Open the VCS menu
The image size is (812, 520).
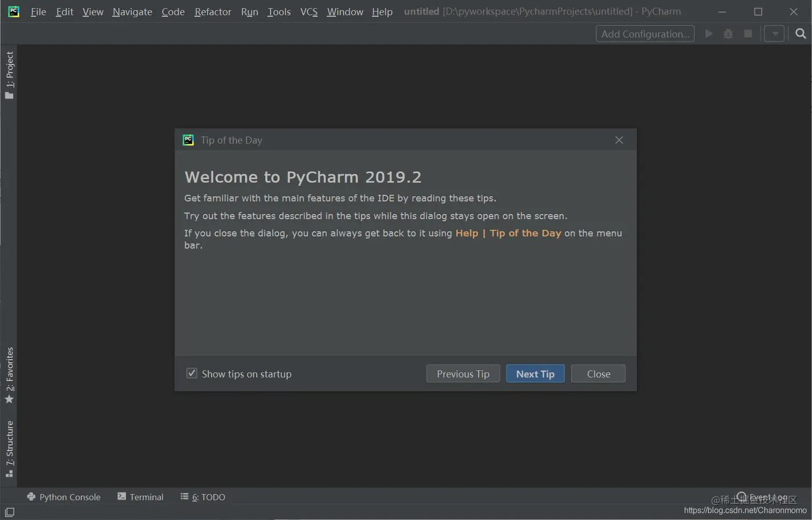coord(309,11)
